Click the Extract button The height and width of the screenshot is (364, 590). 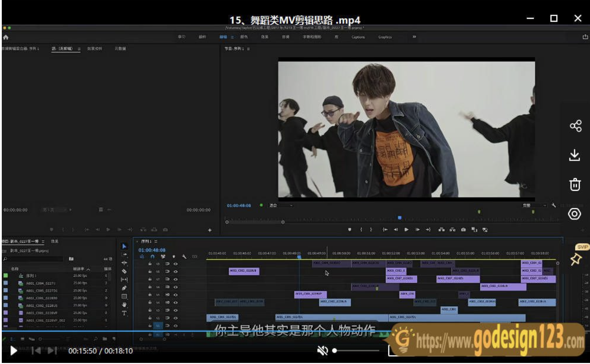pyautogui.click(x=453, y=230)
